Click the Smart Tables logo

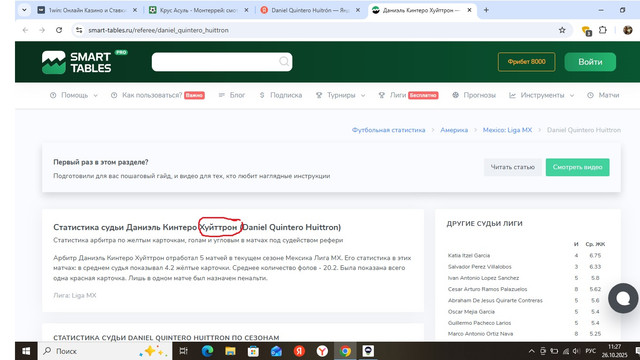click(x=84, y=62)
